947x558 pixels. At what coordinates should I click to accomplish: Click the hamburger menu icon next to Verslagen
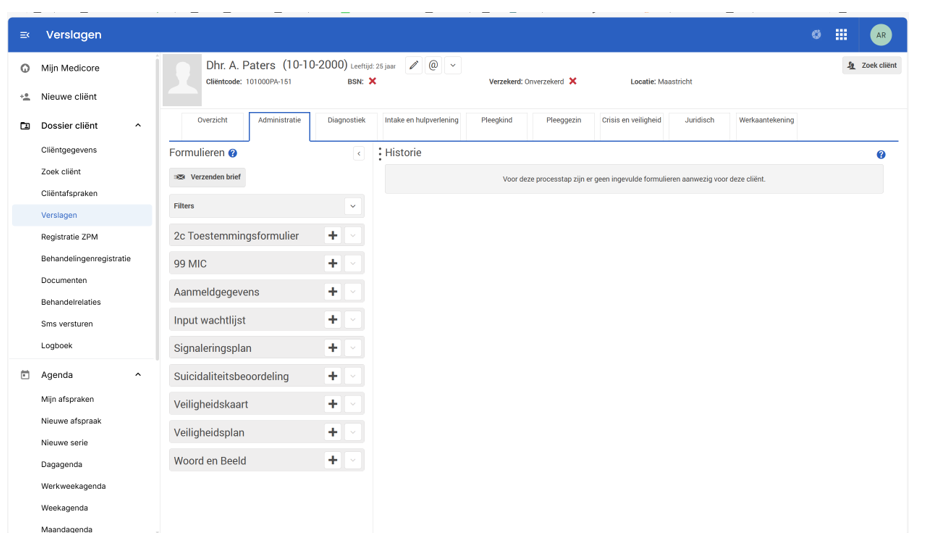25,35
